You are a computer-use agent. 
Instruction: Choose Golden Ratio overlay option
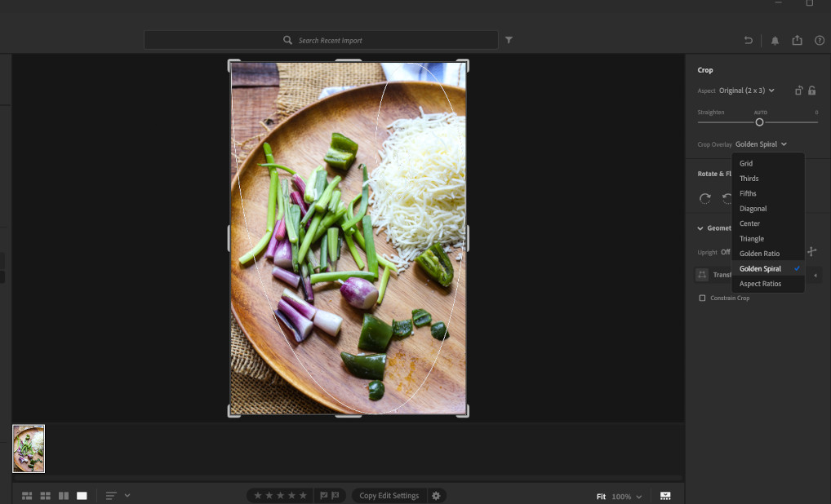pos(759,254)
